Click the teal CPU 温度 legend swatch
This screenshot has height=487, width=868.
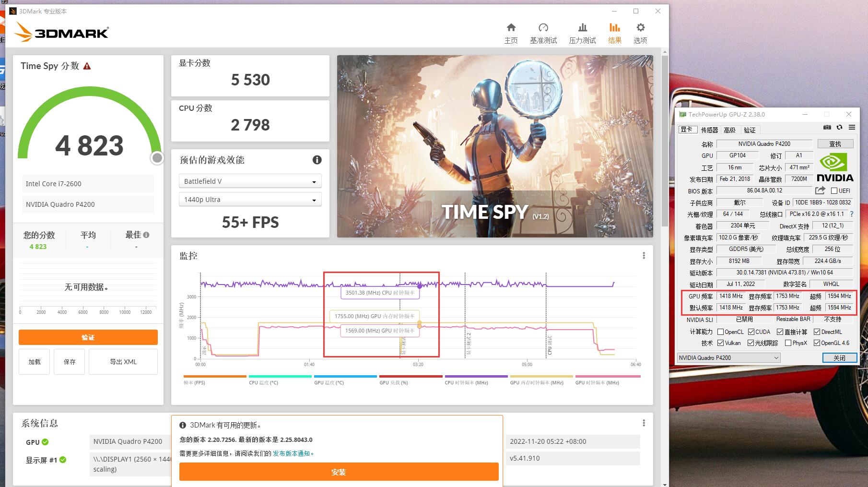pos(280,377)
